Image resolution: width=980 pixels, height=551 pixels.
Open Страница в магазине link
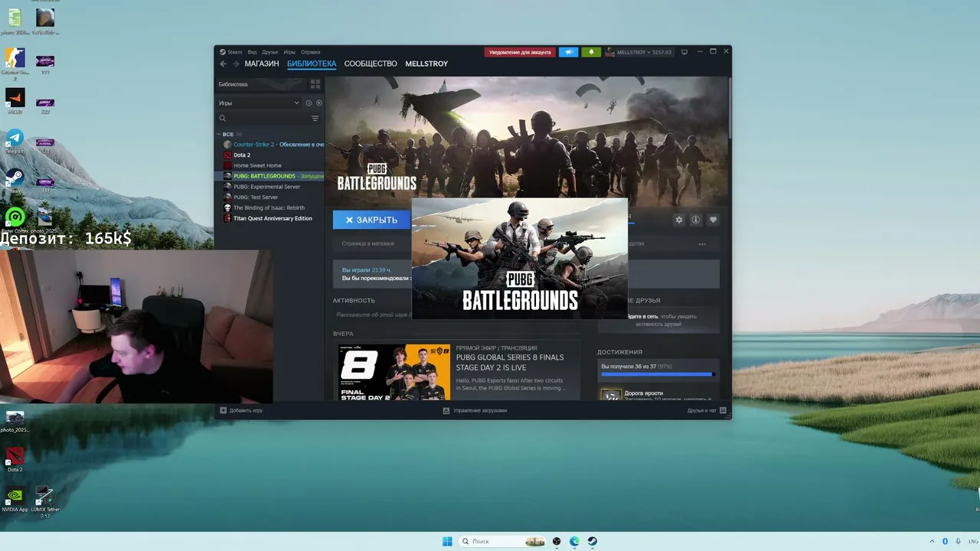368,243
